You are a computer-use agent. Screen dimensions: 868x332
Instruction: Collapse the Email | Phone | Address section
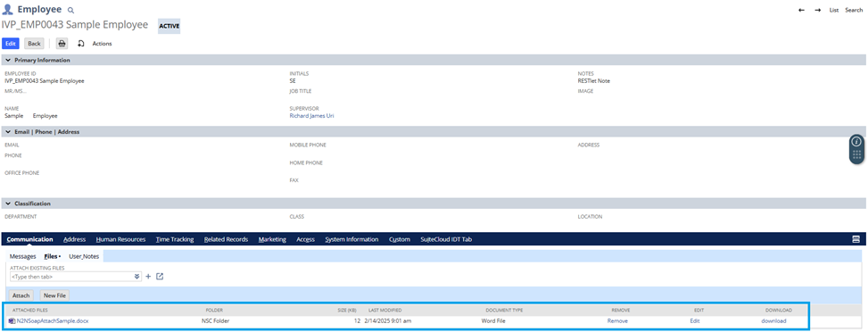(8, 132)
